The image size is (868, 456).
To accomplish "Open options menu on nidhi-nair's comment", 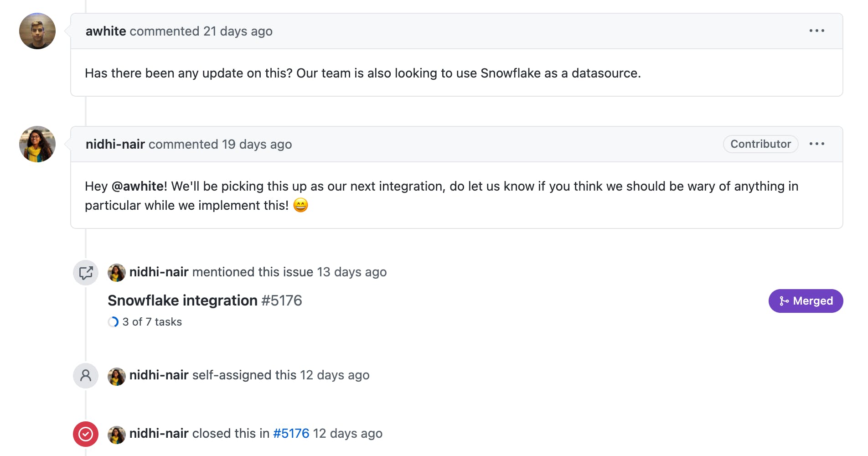I will click(x=816, y=144).
